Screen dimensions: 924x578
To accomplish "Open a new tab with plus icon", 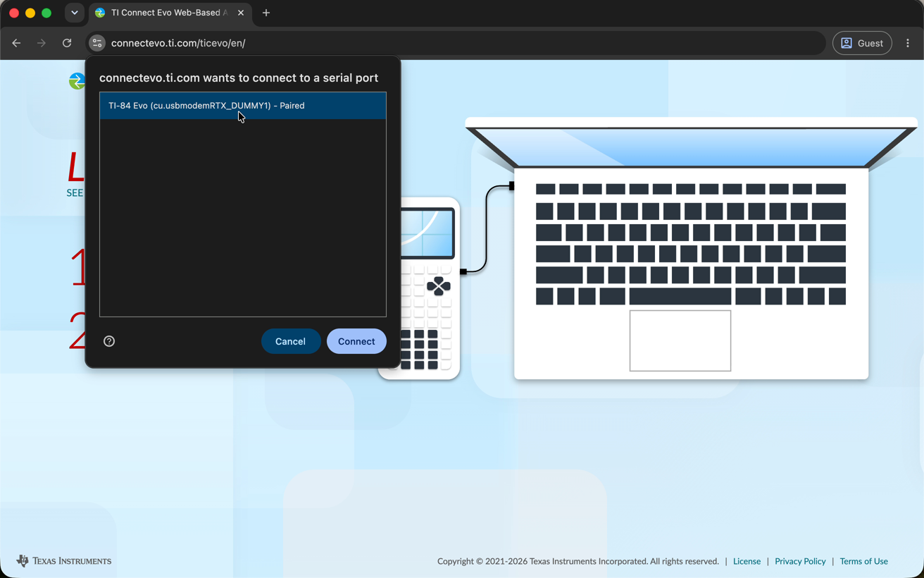I will (266, 13).
